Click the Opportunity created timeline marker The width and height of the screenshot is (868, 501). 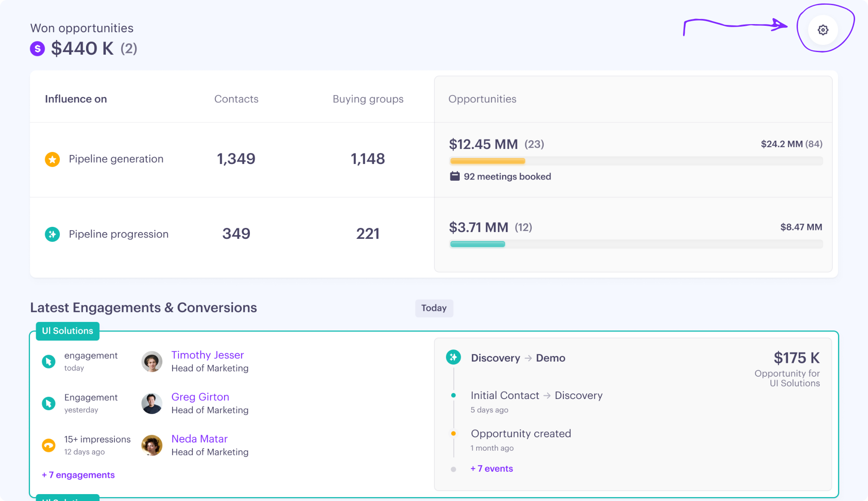tap(453, 434)
